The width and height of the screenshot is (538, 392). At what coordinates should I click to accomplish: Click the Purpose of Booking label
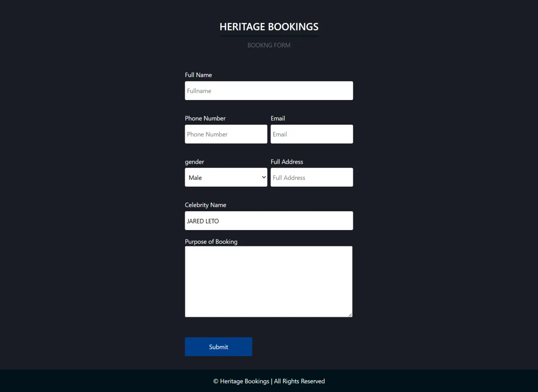click(211, 241)
